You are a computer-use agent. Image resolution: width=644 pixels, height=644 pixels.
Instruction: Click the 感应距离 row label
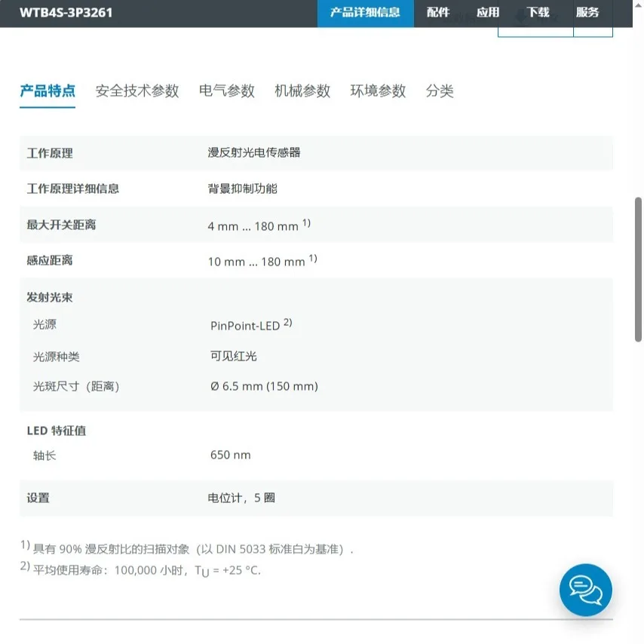tap(50, 260)
